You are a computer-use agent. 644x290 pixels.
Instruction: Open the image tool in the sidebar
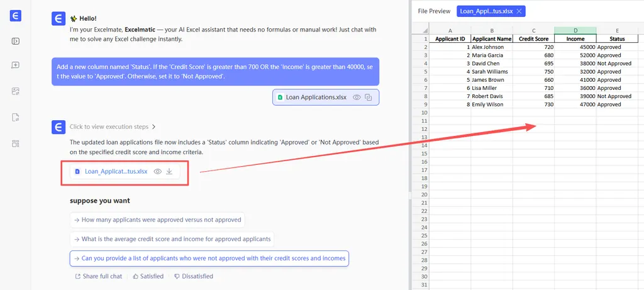click(16, 91)
